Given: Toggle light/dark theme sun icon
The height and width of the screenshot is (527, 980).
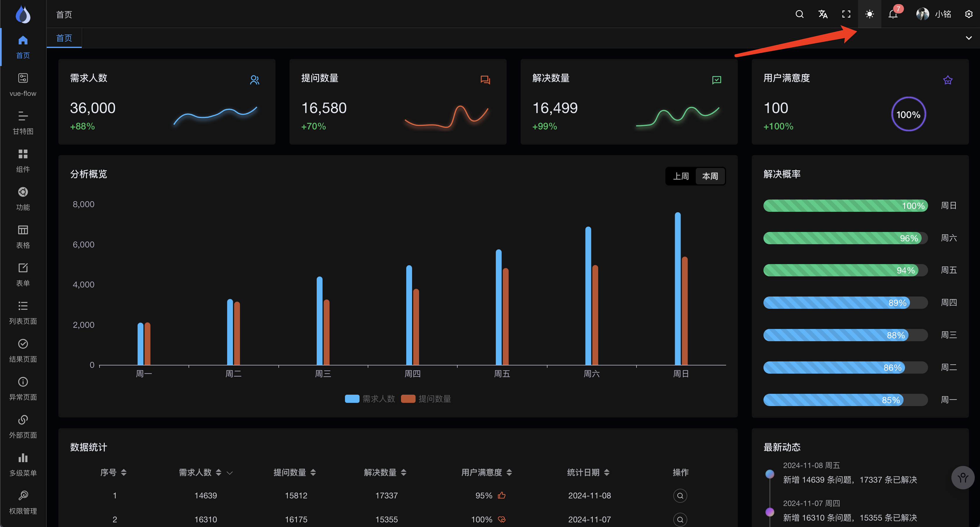Looking at the screenshot, I should pyautogui.click(x=869, y=15).
